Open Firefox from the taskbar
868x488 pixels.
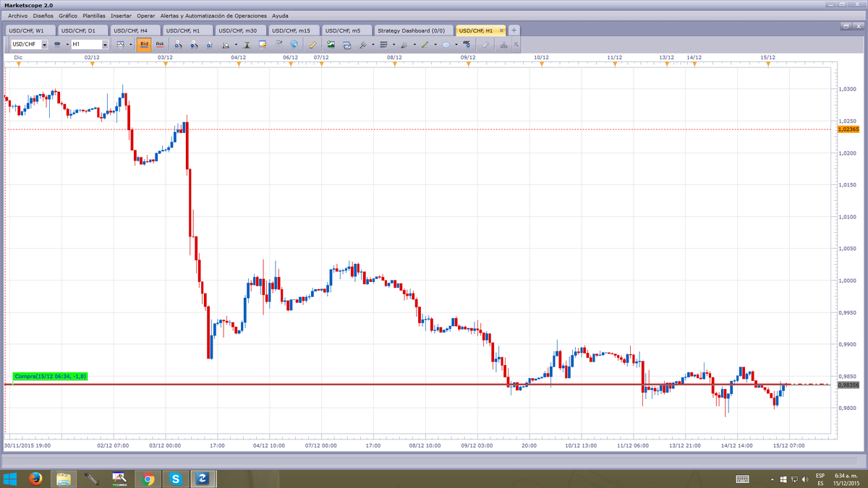point(35,478)
